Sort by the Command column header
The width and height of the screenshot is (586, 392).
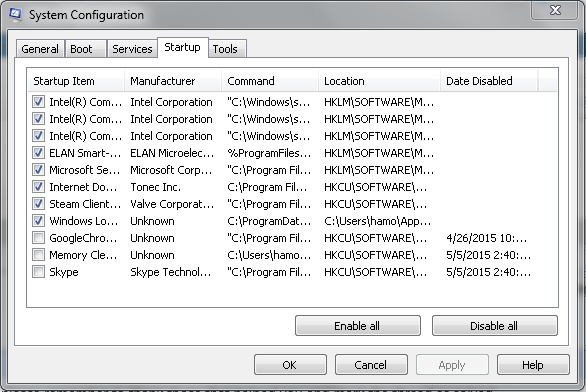270,81
